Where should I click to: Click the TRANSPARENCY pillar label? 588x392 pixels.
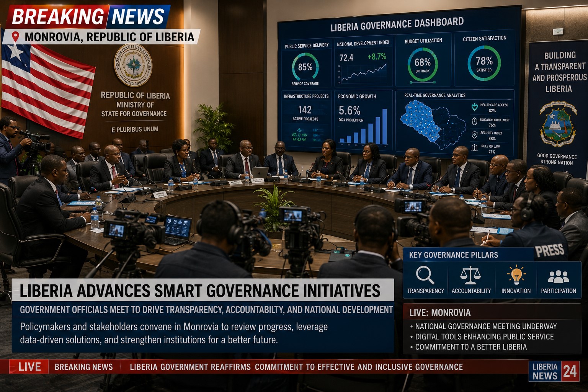click(x=425, y=291)
